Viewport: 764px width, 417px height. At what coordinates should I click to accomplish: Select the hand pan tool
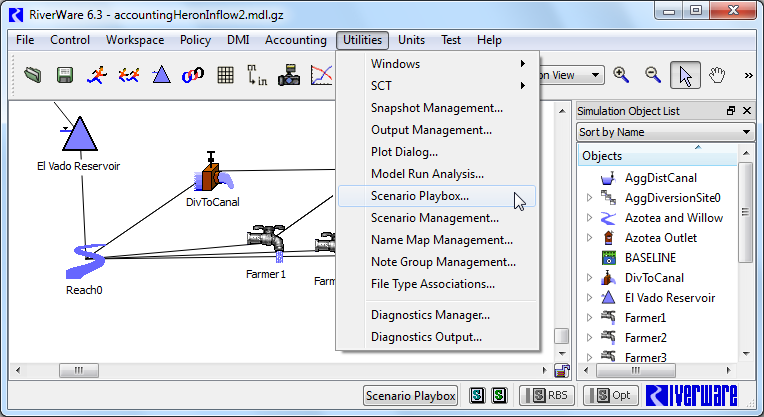(x=717, y=75)
